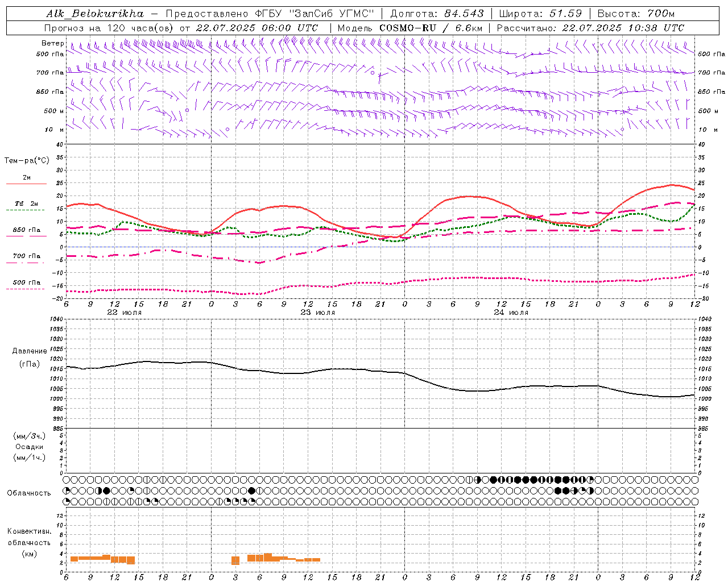Image resolution: width=728 pixels, height=582 pixels.
Task: Click the Alk_Belokurikha station title
Action: click(95, 14)
